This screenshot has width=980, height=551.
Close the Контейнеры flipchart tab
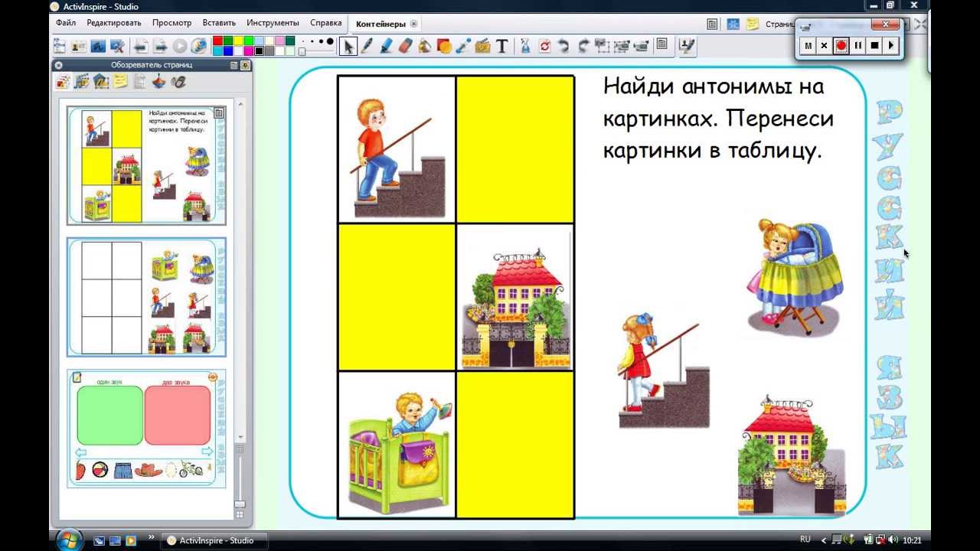pos(414,24)
